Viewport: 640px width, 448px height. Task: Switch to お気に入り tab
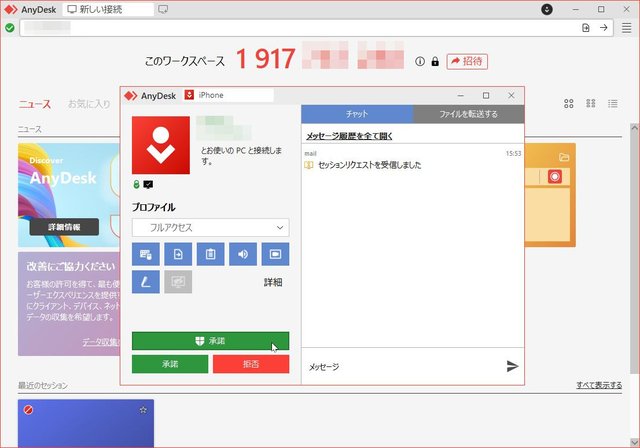point(89,104)
